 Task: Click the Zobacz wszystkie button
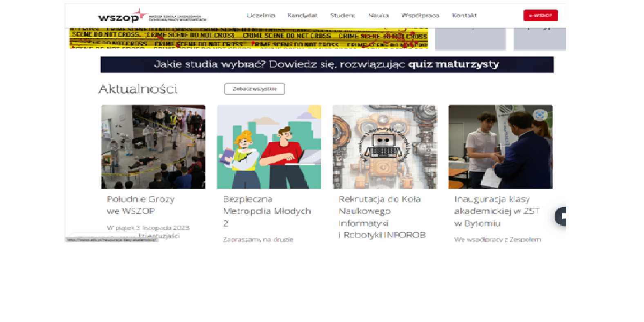point(255,89)
